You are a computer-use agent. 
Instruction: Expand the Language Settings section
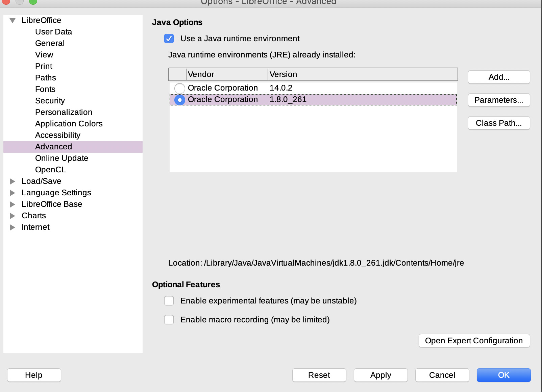tap(13, 193)
